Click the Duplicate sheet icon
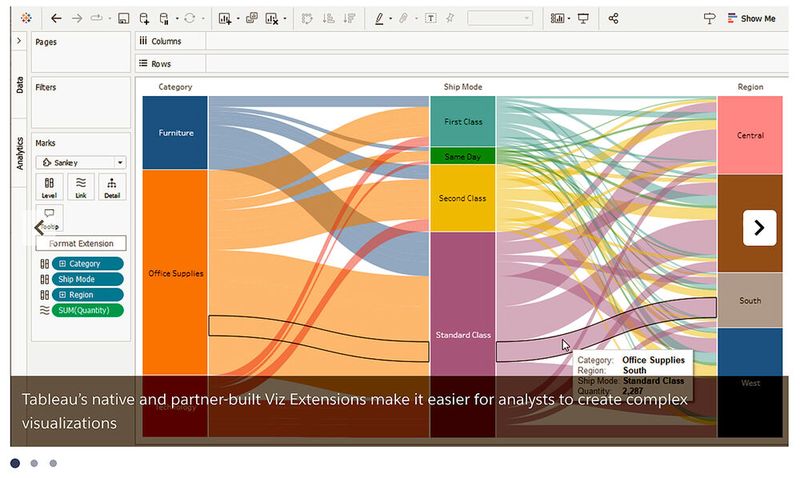The width and height of the screenshot is (800, 478). 252,18
